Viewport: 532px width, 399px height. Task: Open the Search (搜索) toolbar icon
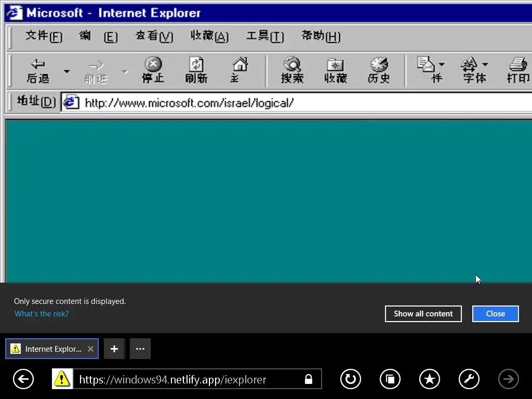[292, 70]
